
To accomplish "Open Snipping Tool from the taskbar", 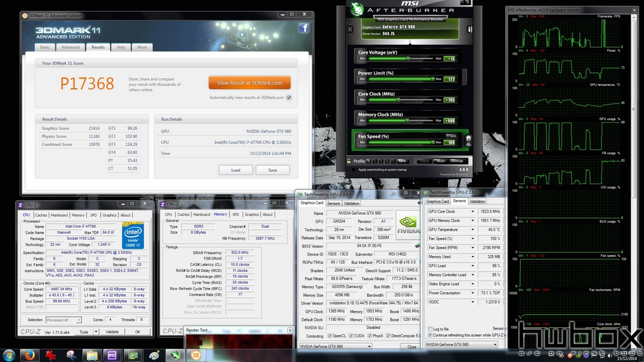I will pos(71,355).
